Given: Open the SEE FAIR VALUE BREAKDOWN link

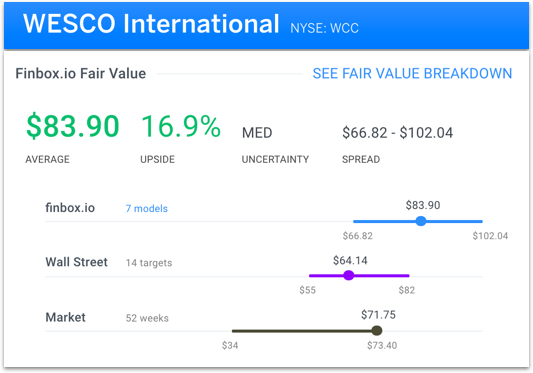Looking at the screenshot, I should pyautogui.click(x=412, y=73).
